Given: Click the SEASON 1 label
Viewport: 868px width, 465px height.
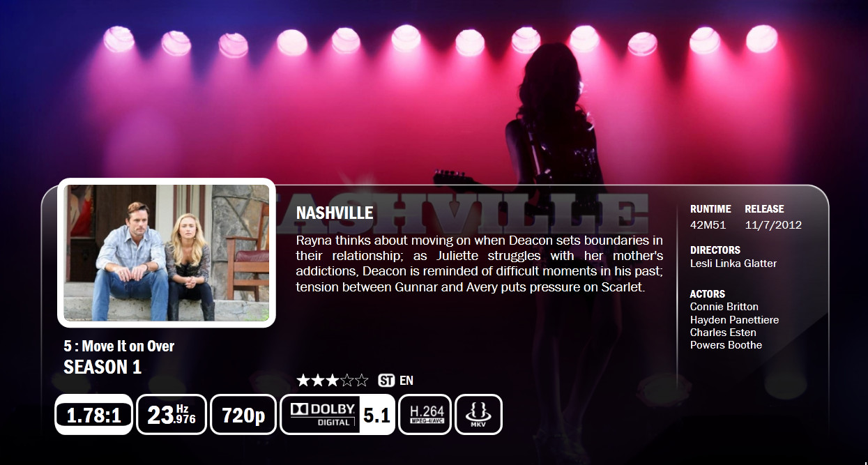Looking at the screenshot, I should [102, 367].
